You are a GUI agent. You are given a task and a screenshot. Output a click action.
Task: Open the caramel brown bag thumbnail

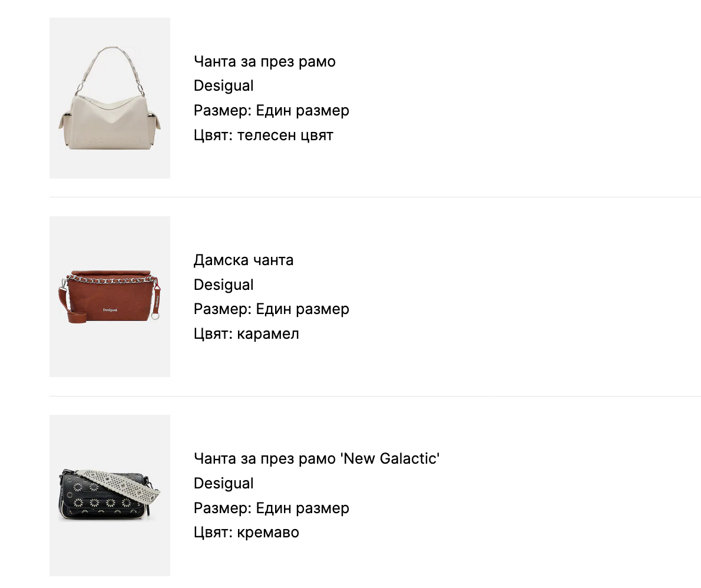(110, 297)
